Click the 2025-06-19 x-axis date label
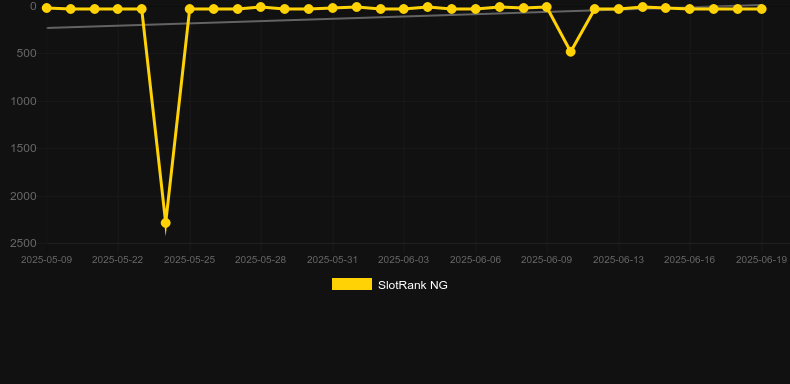790x384 pixels. point(761,260)
